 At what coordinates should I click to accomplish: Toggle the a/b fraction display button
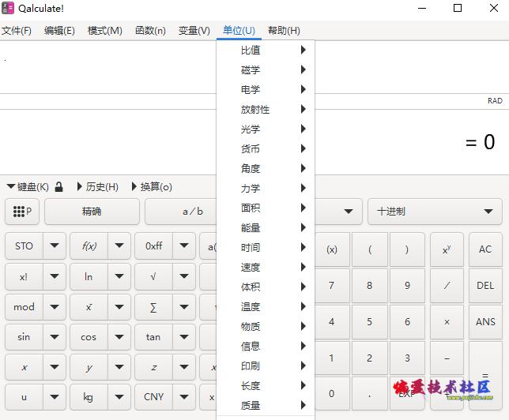(181, 212)
